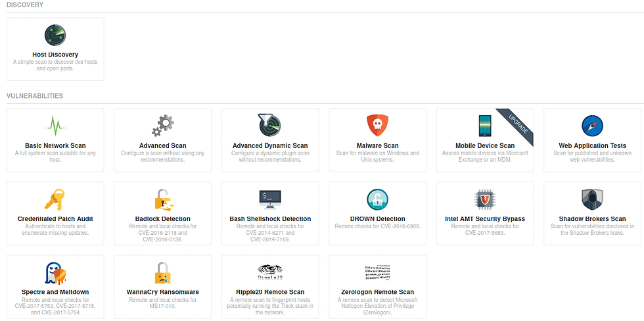644x321 pixels.
Task: Choose the Bash Shellshock terminal monitor icon
Action: (x=270, y=200)
